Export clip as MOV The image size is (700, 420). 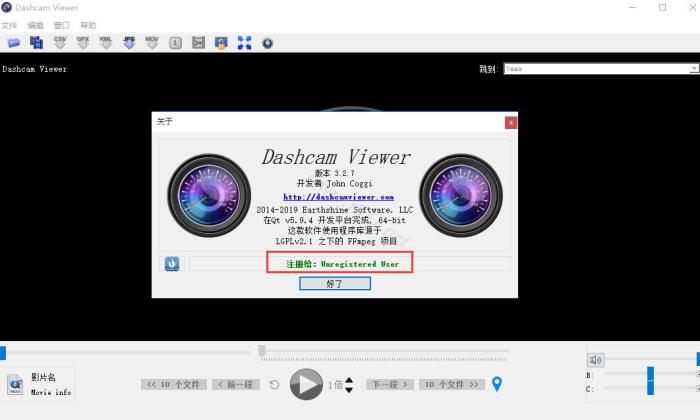click(152, 43)
